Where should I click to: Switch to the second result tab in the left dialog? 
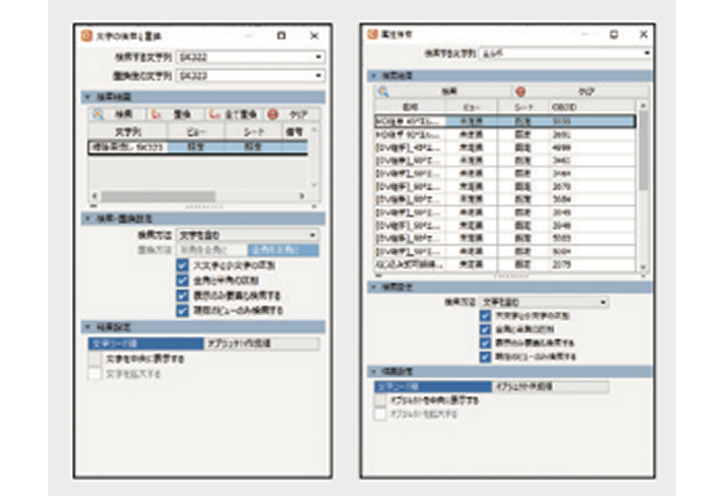click(x=260, y=343)
